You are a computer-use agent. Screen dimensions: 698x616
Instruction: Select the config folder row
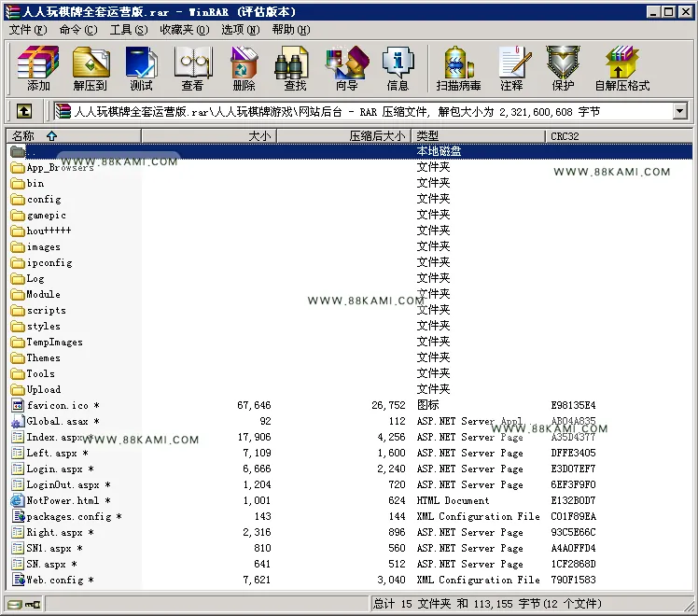click(x=349, y=200)
